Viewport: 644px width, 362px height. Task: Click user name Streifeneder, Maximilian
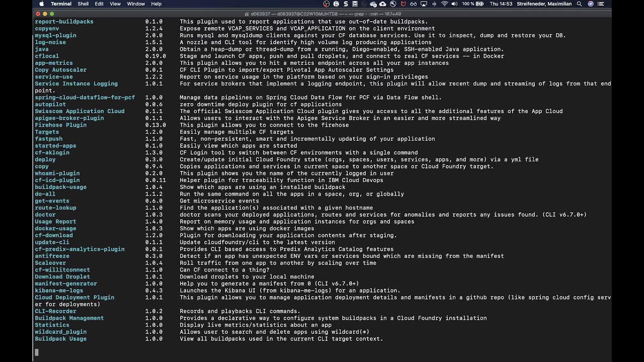pyautogui.click(x=544, y=4)
